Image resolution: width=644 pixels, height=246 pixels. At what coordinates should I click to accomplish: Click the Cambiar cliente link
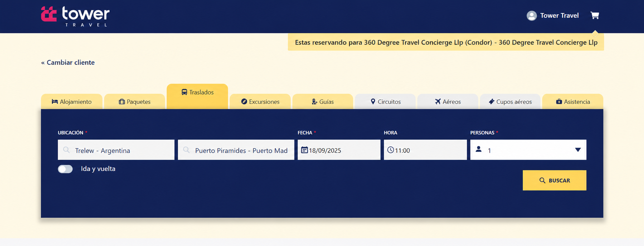[68, 63]
